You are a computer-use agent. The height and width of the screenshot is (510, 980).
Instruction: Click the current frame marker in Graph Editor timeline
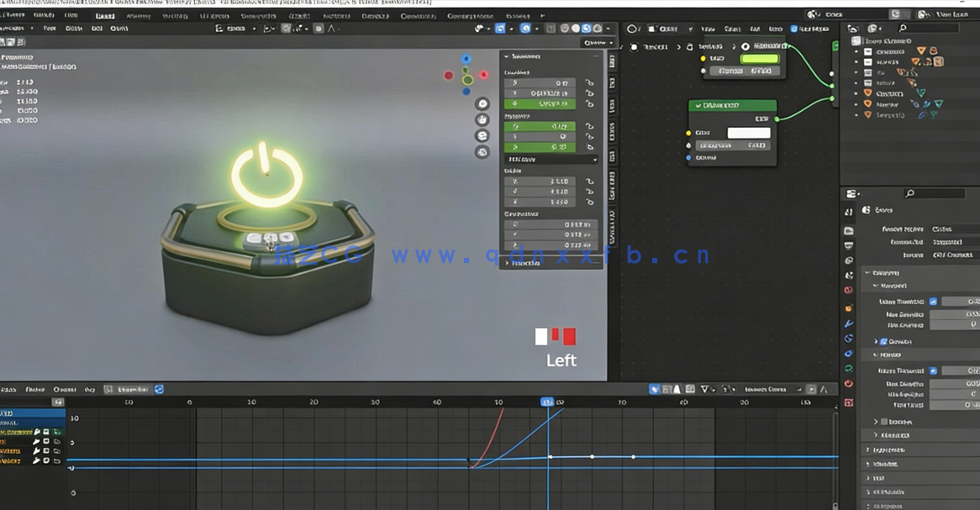click(x=549, y=402)
